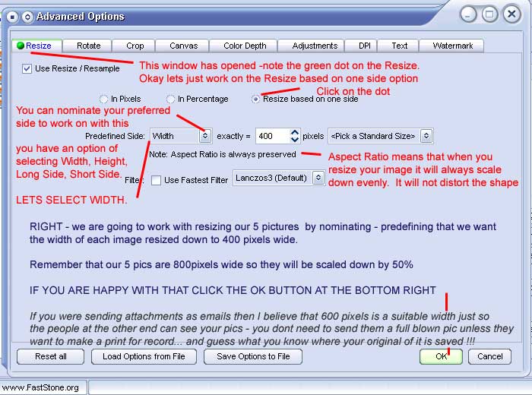Switch to the Color Depth tab

point(245,46)
